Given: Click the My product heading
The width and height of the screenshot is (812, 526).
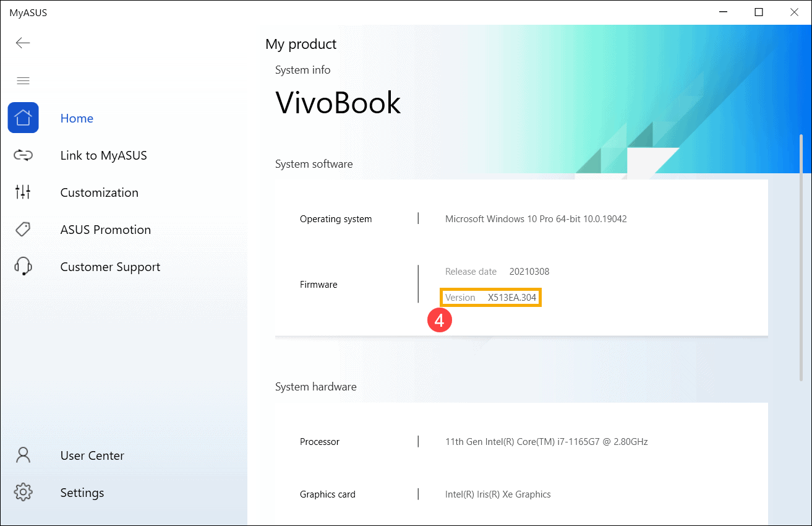Looking at the screenshot, I should click(301, 45).
